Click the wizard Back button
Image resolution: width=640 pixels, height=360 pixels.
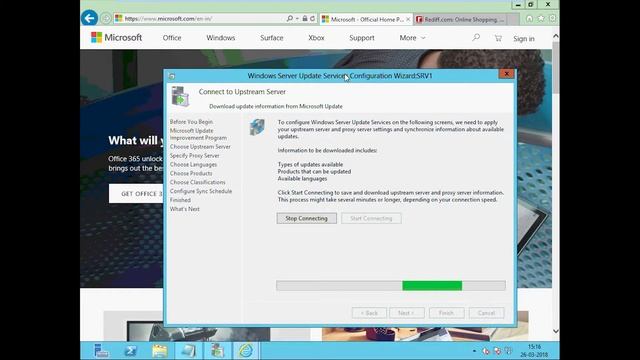tap(369, 313)
